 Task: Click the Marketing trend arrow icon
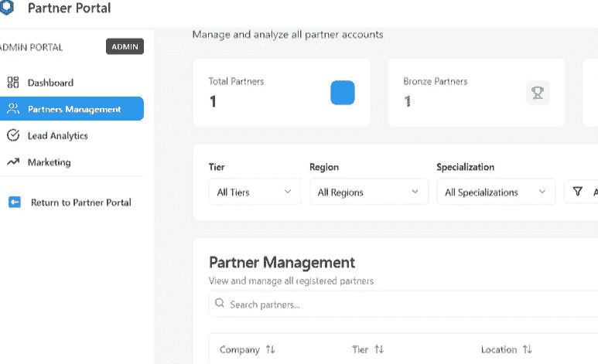pyautogui.click(x=12, y=162)
